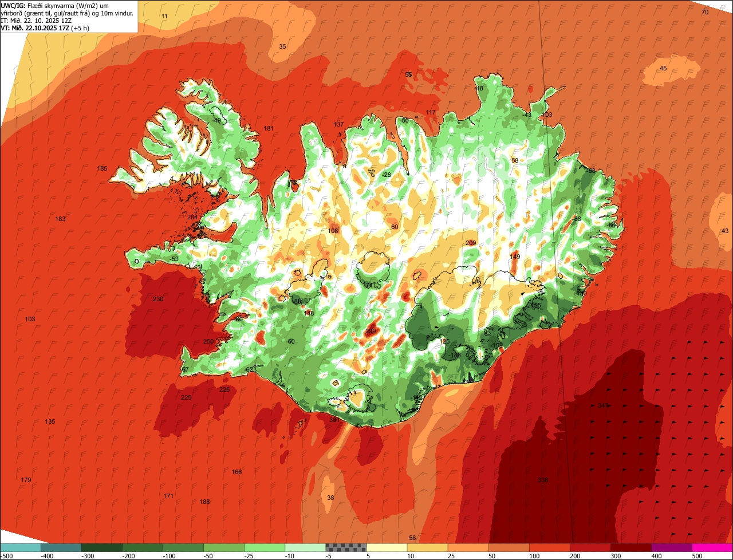Pick the 400 to 500 purple legend swatch

tap(671, 547)
